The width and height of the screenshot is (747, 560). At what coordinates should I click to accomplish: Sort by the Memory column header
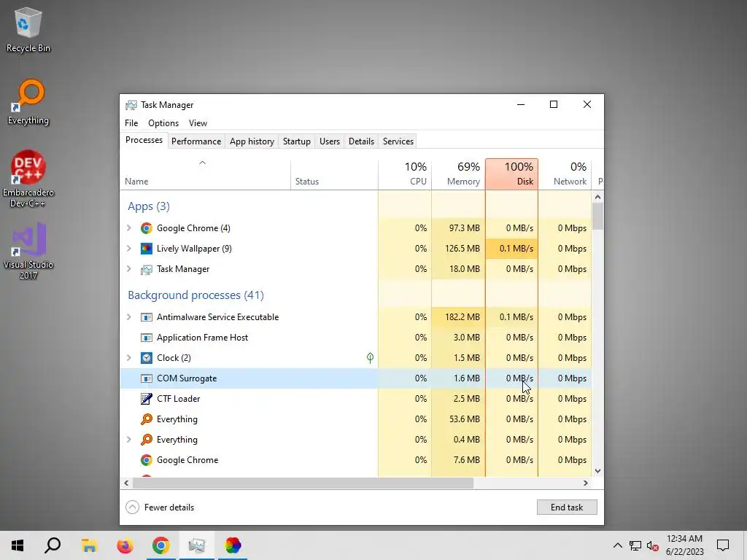pos(458,175)
